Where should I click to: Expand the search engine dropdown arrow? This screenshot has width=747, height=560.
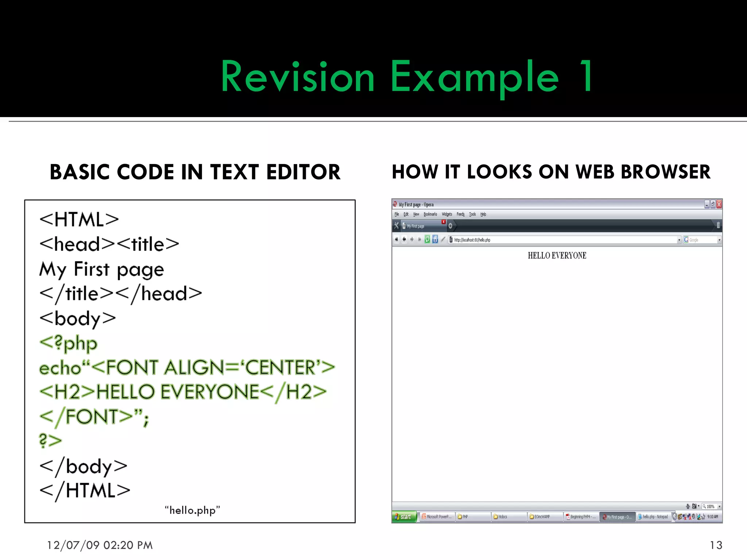tap(719, 240)
